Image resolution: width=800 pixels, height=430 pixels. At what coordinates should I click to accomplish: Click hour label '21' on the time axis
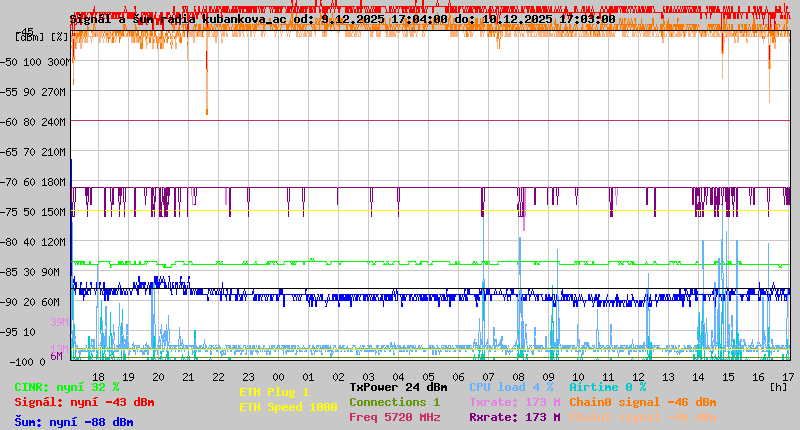coord(188,377)
